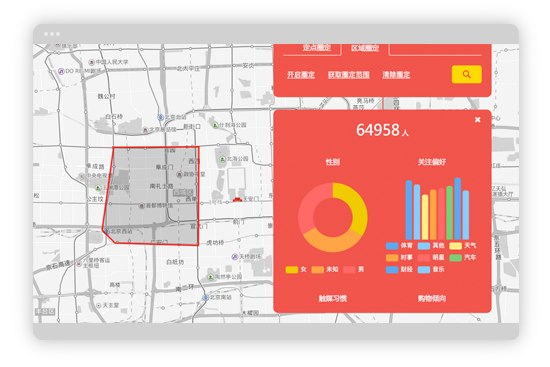Image resolution: width=550 pixels, height=367 pixels.
Task: Click the yellow search button
Action: pyautogui.click(x=466, y=74)
